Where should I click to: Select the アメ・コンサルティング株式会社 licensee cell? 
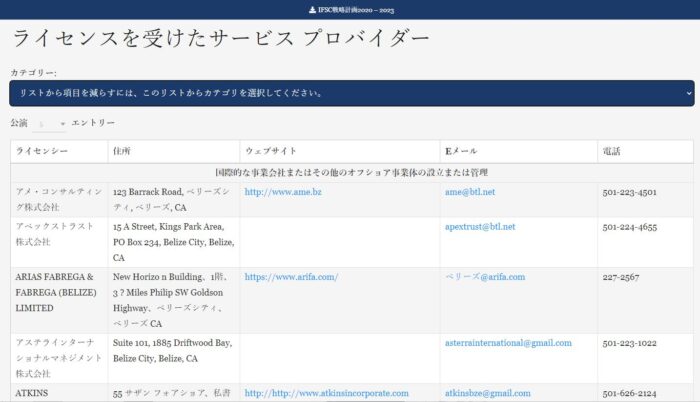[59, 200]
